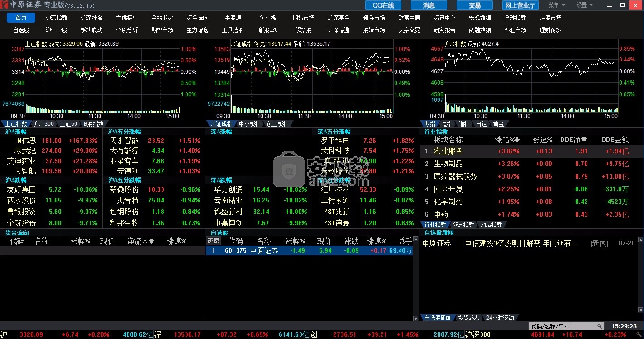Sort 资金流向 table by 净流入 column

(x=141, y=241)
